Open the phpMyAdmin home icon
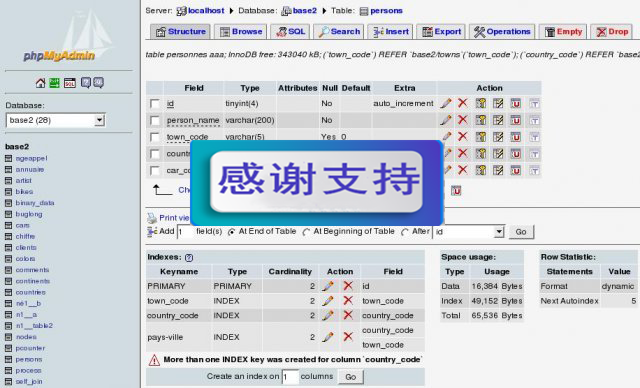This screenshot has height=388, width=640. point(40,83)
